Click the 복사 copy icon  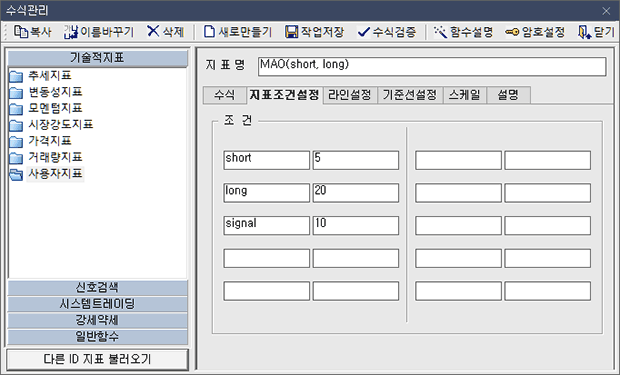pyautogui.click(x=21, y=32)
